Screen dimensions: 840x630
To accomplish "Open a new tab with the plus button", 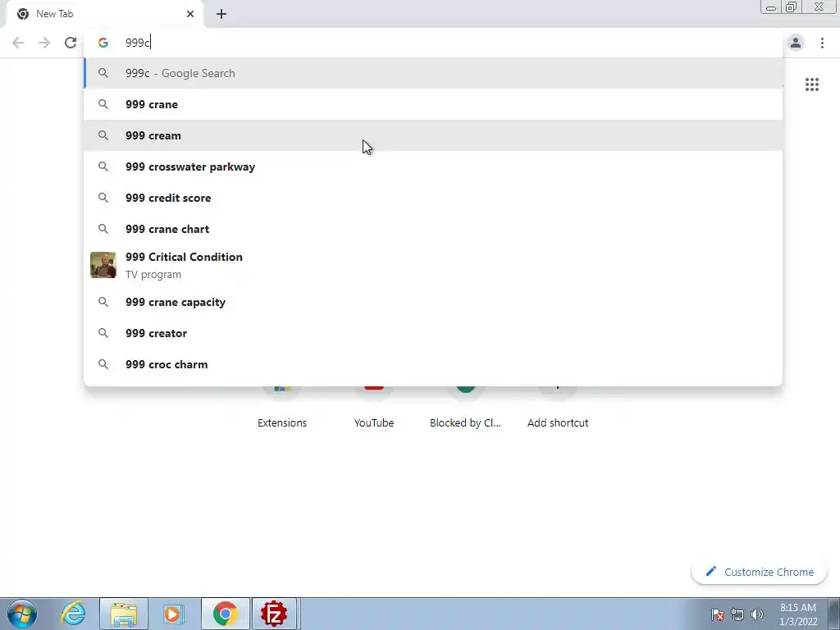I will click(221, 14).
